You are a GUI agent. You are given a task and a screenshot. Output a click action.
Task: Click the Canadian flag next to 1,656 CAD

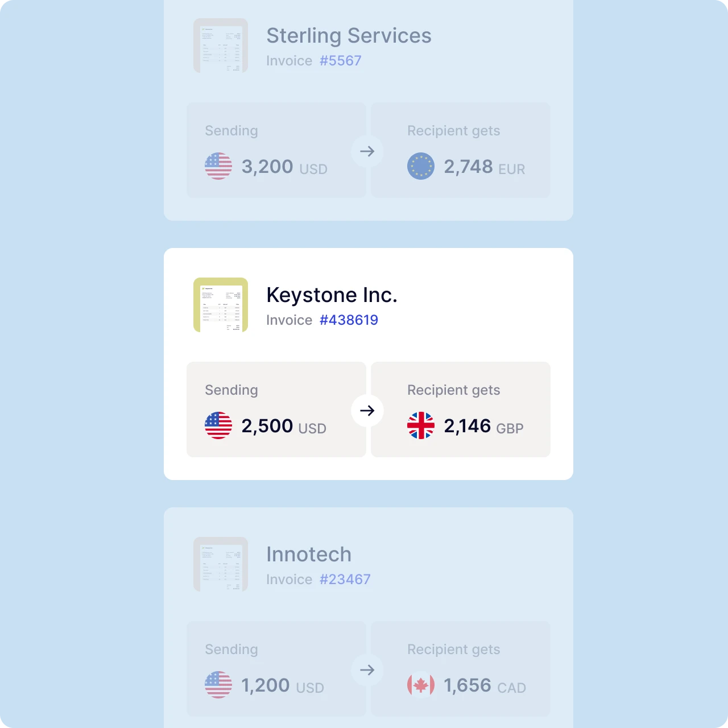421,685
